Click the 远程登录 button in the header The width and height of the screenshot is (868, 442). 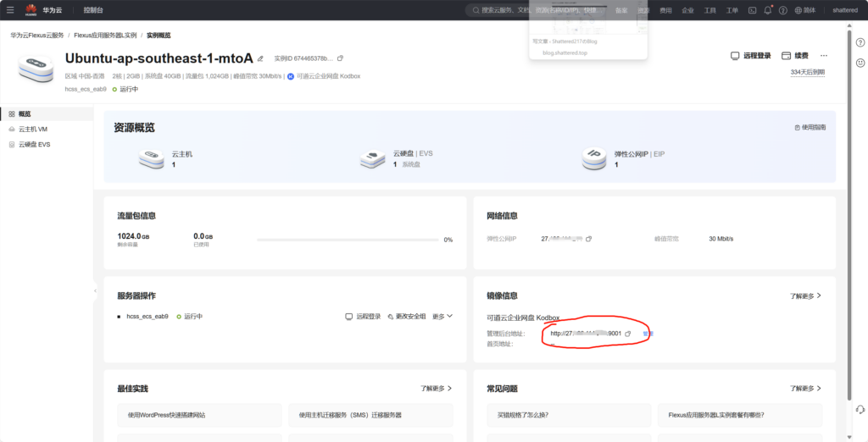point(751,56)
